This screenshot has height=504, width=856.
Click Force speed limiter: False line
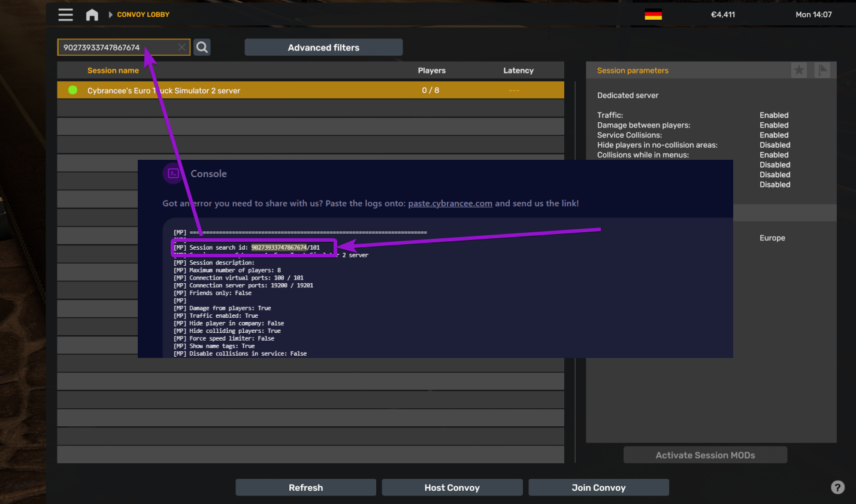coord(224,338)
